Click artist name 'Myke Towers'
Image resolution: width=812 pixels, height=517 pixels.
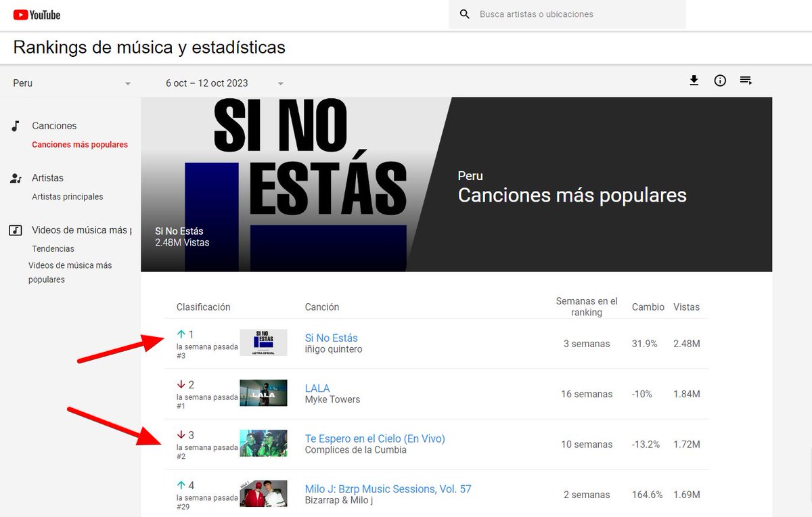click(x=332, y=399)
